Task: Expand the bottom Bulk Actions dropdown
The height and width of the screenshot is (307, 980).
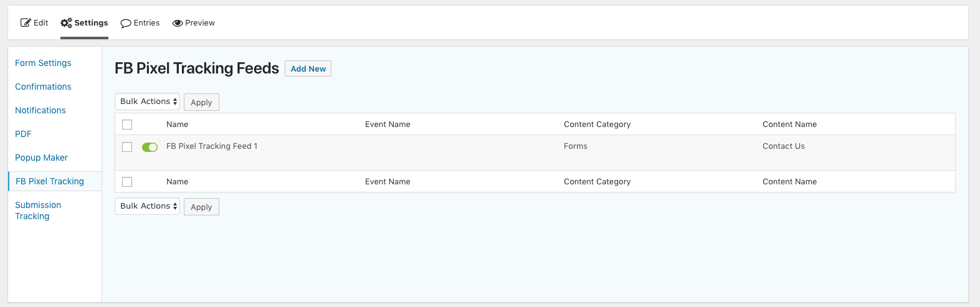Action: click(x=148, y=206)
